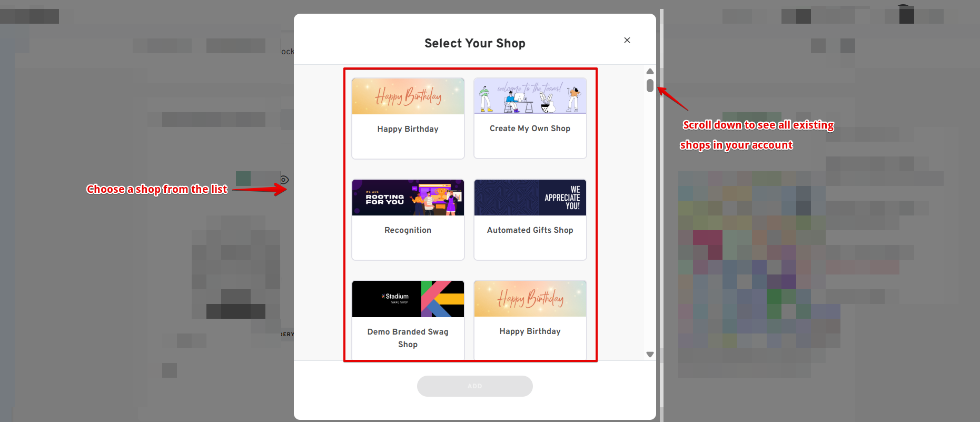Toggle the eye icon behind the dialog

(284, 180)
